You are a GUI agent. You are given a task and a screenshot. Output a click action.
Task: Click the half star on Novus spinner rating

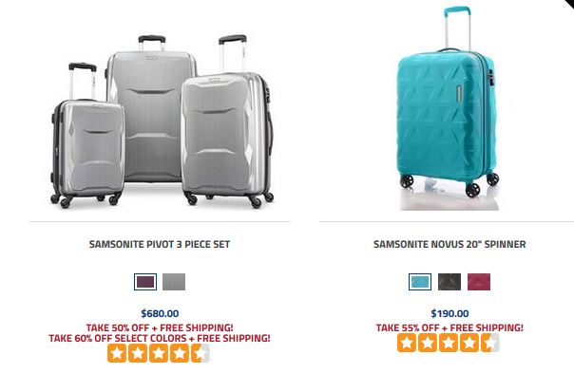[x=490, y=343]
